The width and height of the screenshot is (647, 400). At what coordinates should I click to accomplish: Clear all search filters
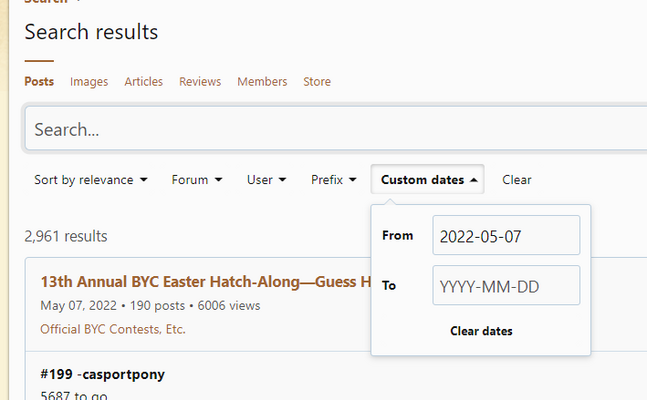tap(517, 180)
